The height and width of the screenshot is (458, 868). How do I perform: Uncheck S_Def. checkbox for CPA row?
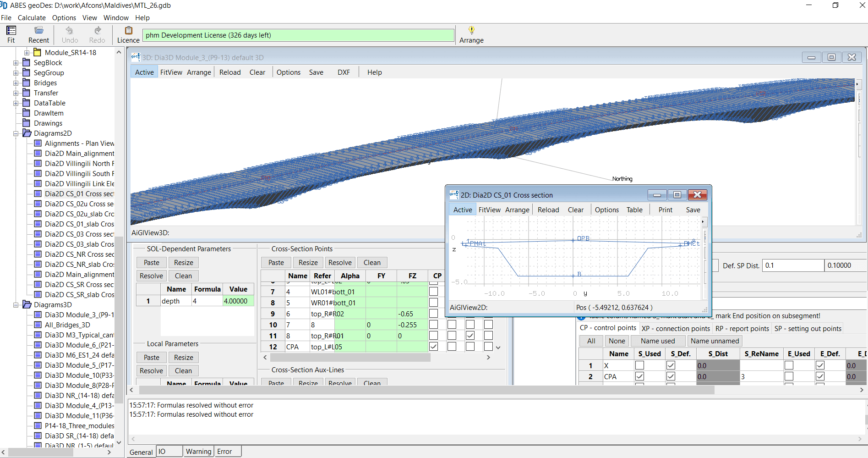(671, 376)
